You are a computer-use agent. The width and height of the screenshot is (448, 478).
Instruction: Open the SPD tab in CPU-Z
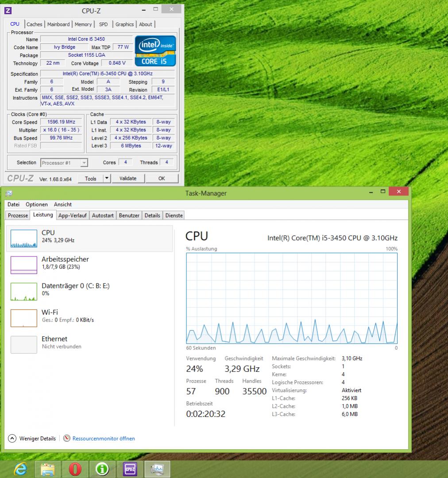coord(103,24)
